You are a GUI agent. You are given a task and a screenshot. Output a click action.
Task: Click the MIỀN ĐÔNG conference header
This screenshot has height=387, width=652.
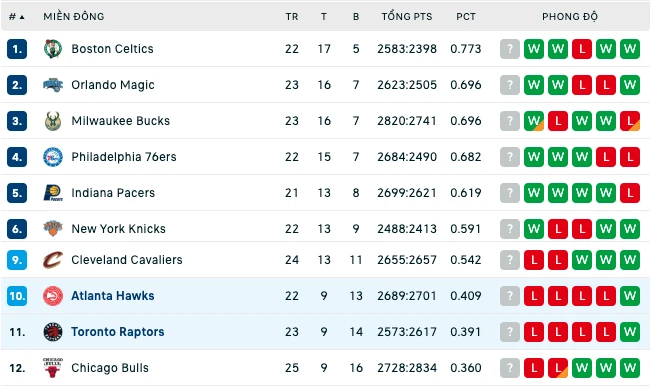point(74,17)
